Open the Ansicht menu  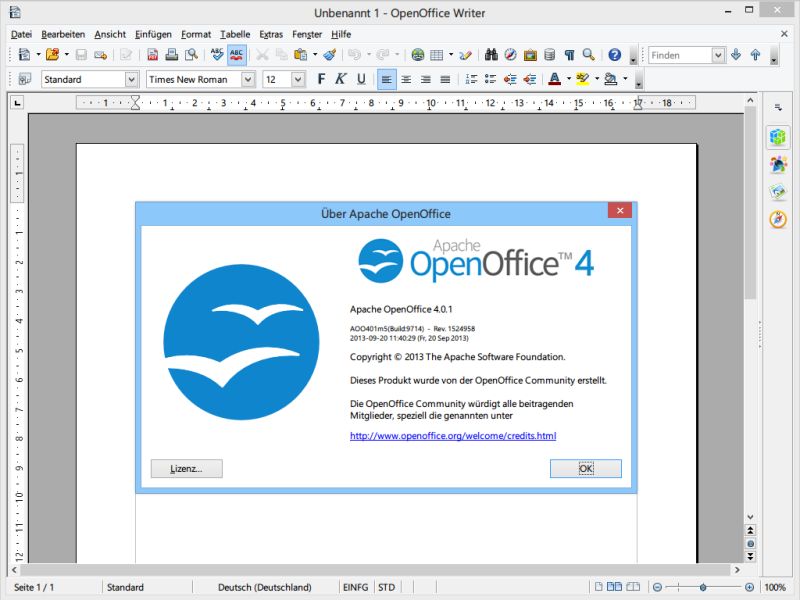click(x=110, y=34)
